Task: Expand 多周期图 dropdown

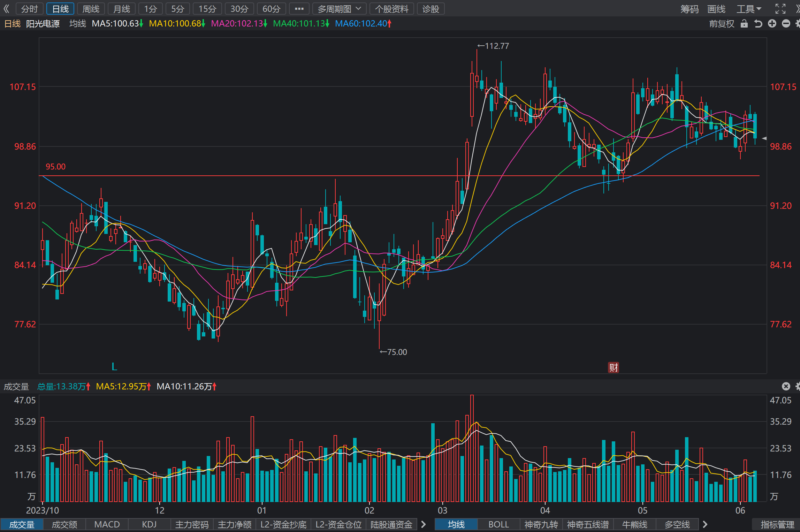Action: [339, 9]
